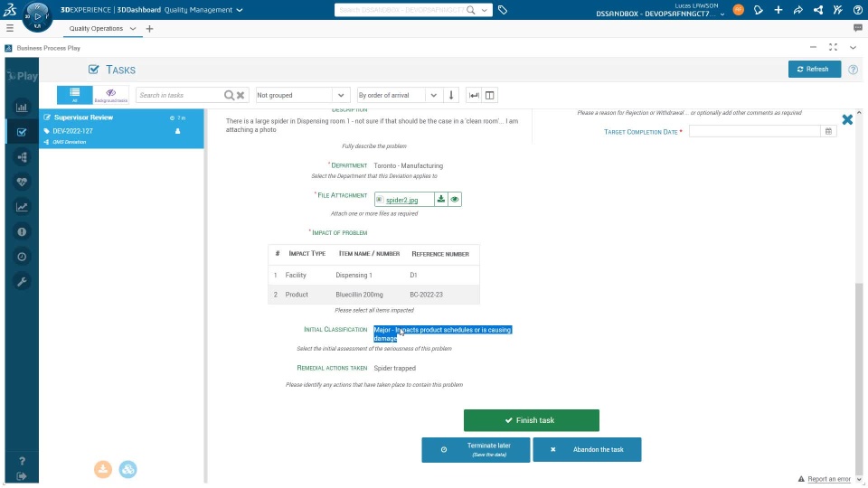Open the Report an error link

coord(829,479)
